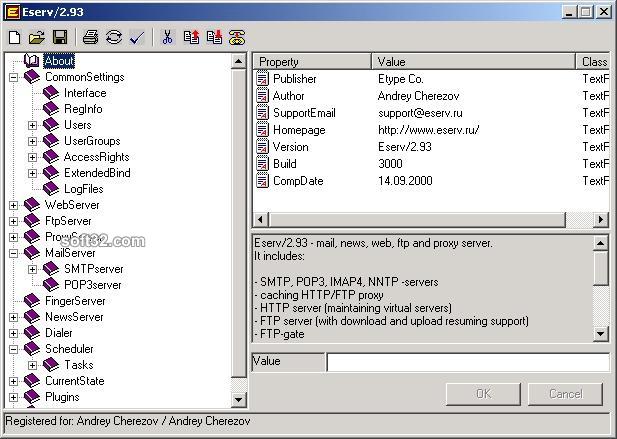
Task: Click the Andrey Cherezov Author value cell
Action: point(418,96)
